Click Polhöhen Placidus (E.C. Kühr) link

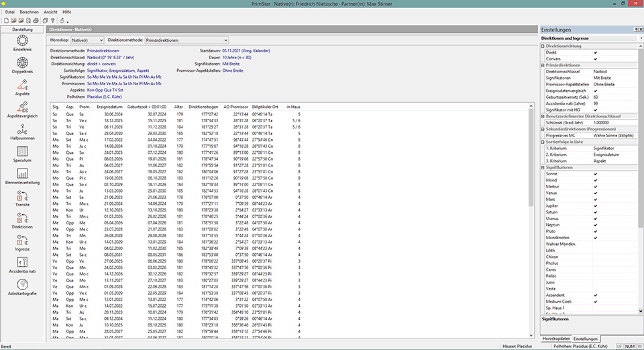click(x=105, y=97)
